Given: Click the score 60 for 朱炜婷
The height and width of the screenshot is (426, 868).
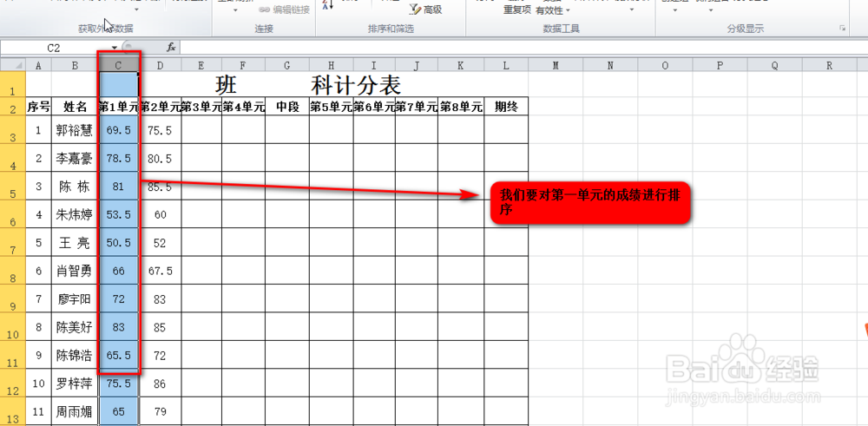Looking at the screenshot, I should [x=160, y=214].
